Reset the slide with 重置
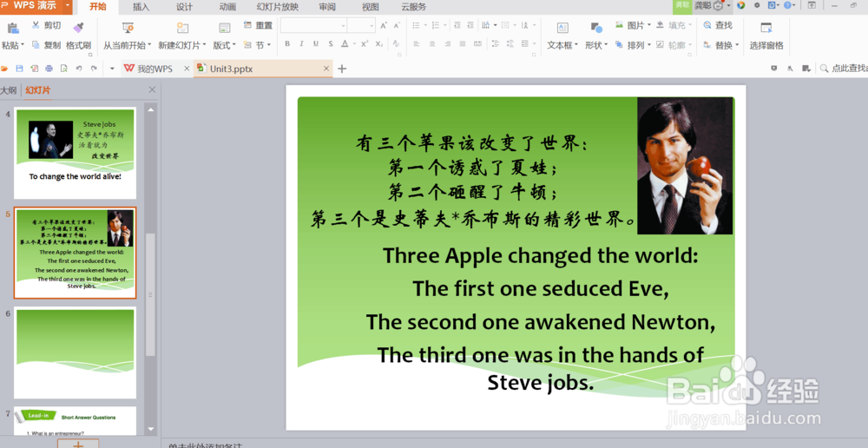Viewport: 868px width, 448px height. point(258,25)
